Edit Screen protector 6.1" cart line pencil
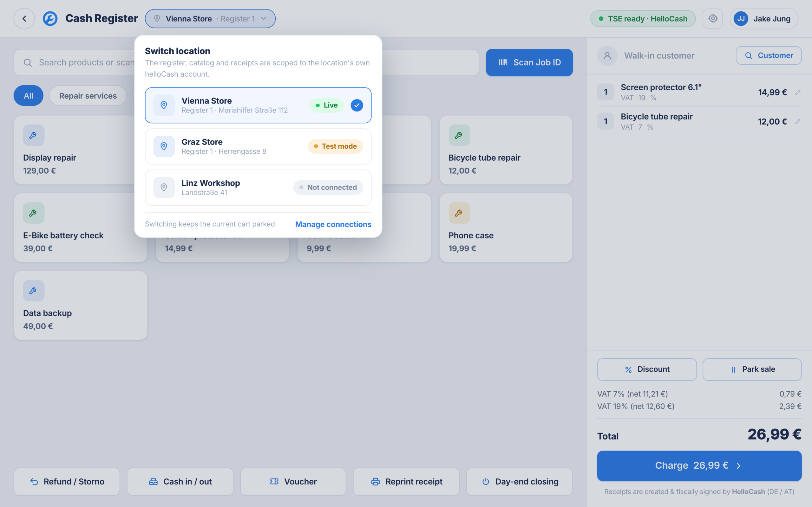Screen dimensions: 812x507 798,92
